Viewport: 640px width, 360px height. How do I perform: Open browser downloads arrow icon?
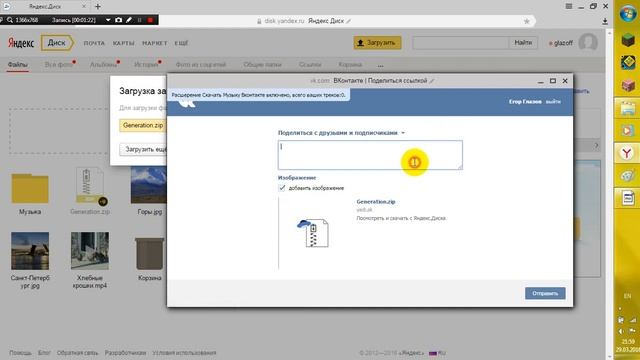605,21
